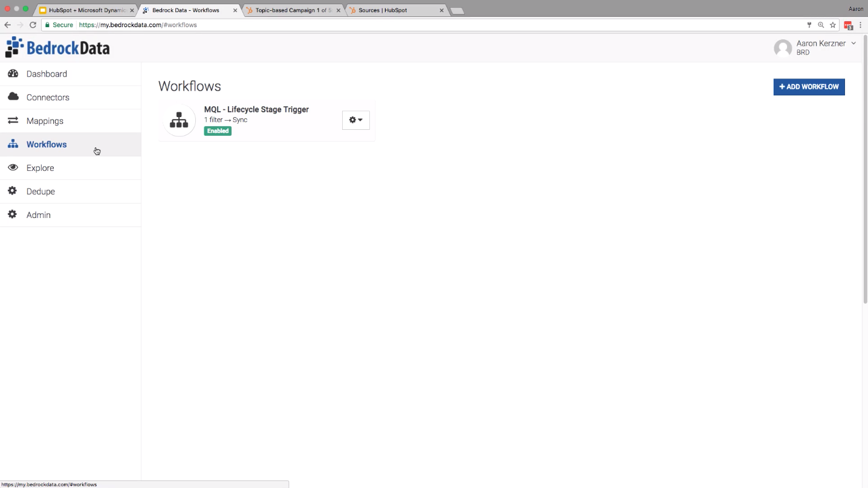Select the Mappings arrows icon

point(13,121)
